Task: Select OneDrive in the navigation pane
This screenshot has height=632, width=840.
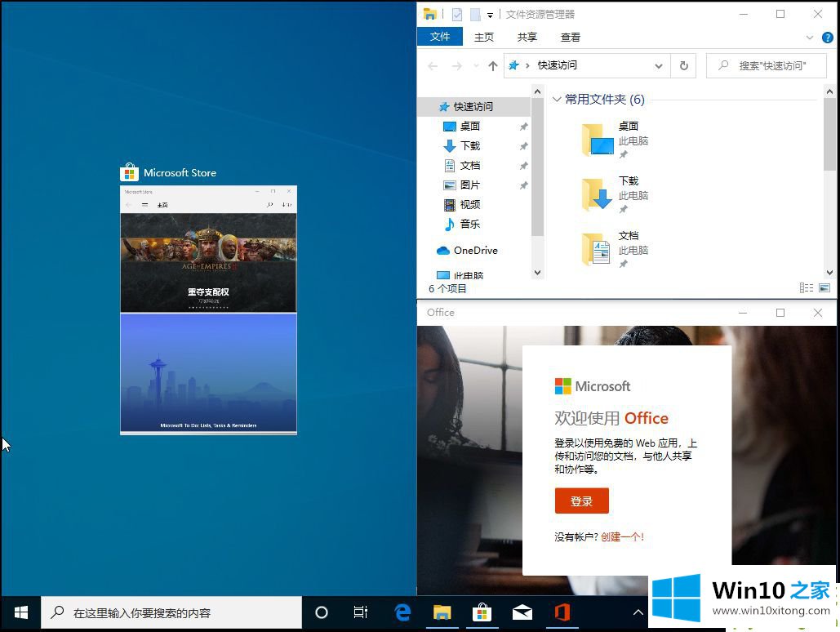Action: tap(475, 251)
